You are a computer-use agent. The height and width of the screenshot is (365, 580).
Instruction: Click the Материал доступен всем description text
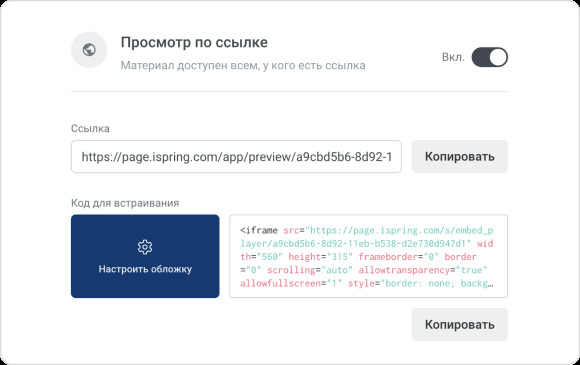pyautogui.click(x=243, y=65)
